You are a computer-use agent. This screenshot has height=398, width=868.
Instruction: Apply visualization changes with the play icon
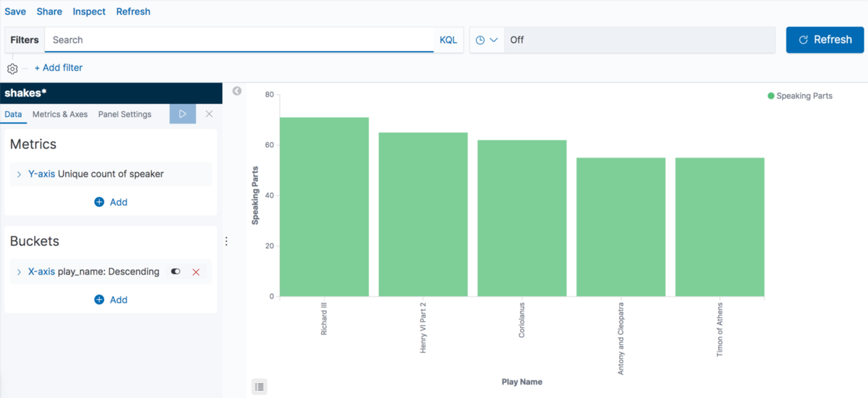click(182, 114)
